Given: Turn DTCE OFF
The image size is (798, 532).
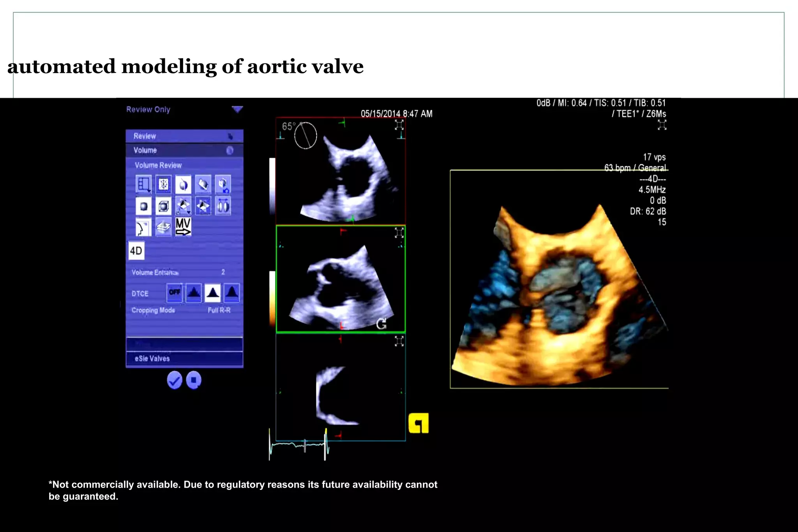Looking at the screenshot, I should (175, 293).
